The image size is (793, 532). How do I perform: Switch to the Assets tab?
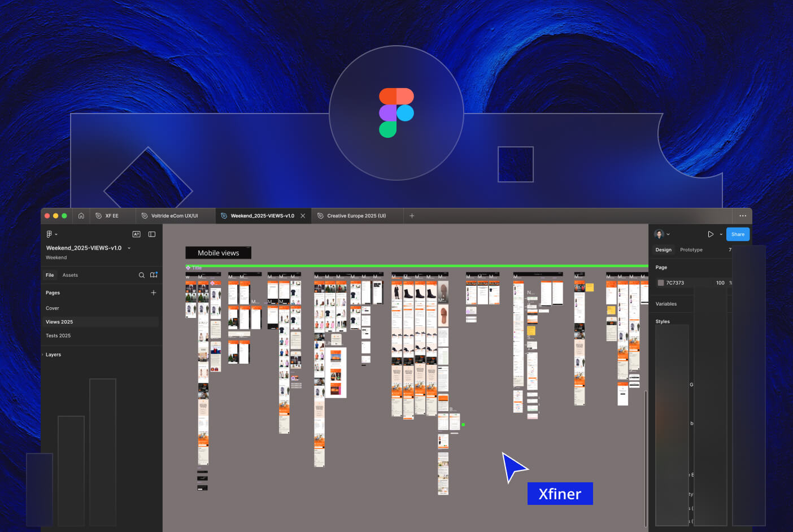coord(70,275)
